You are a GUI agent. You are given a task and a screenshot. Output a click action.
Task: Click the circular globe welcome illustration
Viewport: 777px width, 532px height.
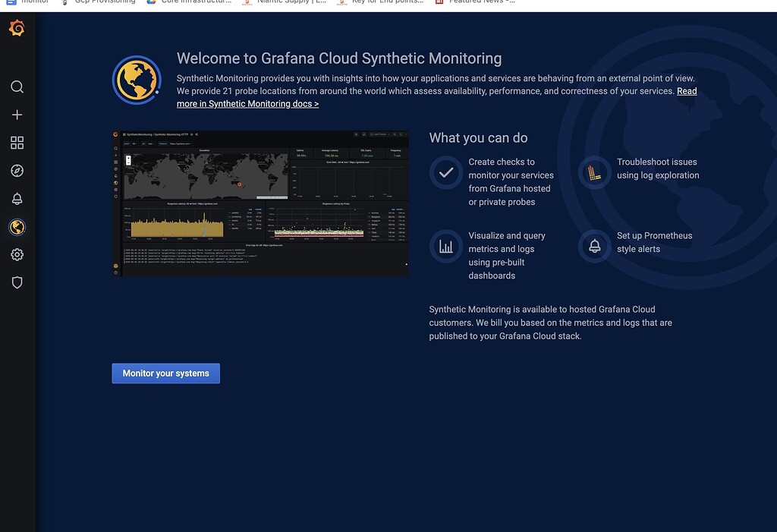point(137,79)
